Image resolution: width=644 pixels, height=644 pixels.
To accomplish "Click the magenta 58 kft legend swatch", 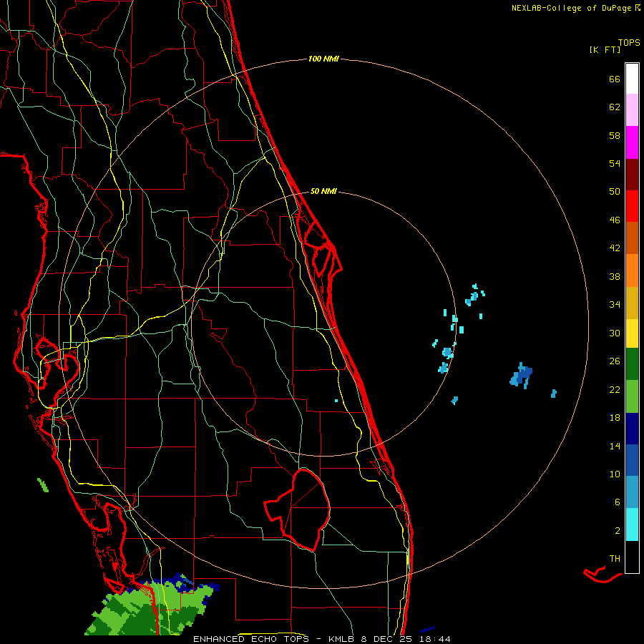I will point(632,142).
